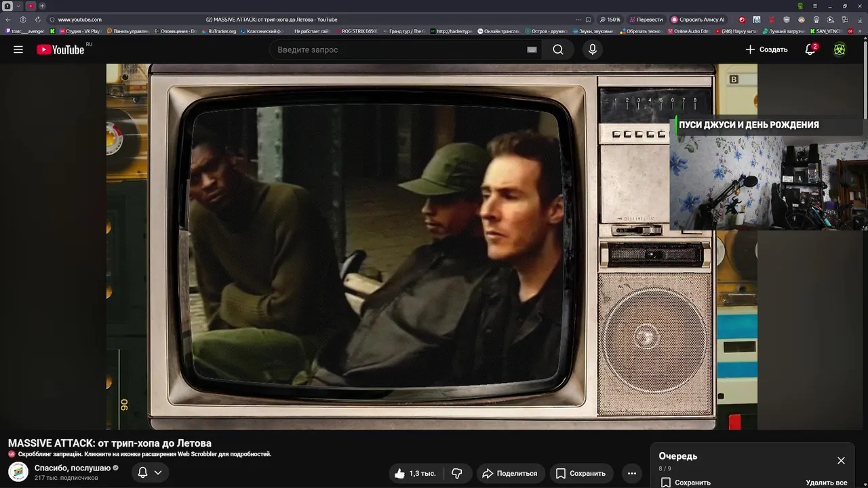Open the on-screen keyboard icon in search
The width and height of the screenshot is (868, 488).
pos(532,49)
